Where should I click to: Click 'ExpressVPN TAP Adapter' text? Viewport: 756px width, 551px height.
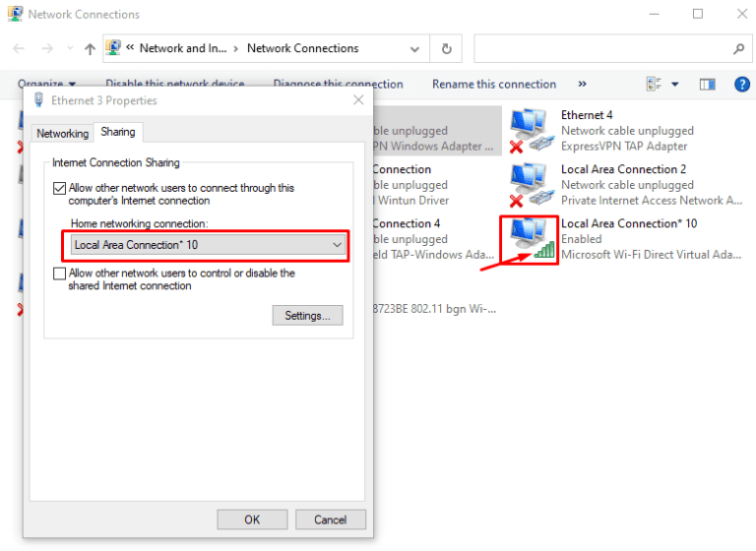(624, 146)
